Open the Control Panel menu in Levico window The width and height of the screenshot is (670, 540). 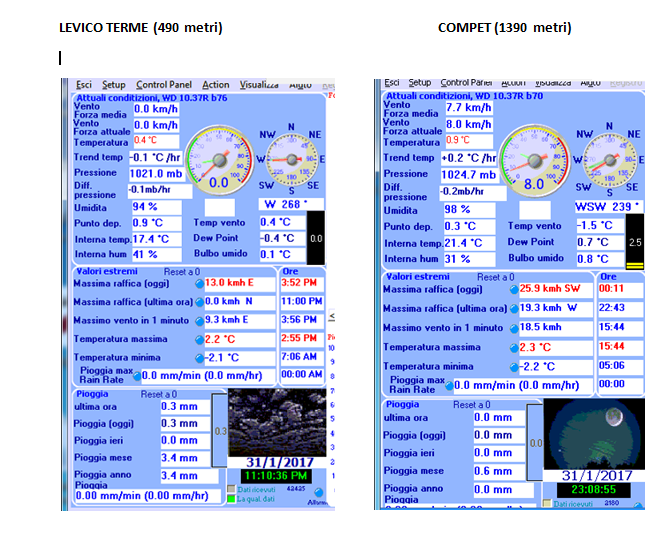pyautogui.click(x=163, y=85)
